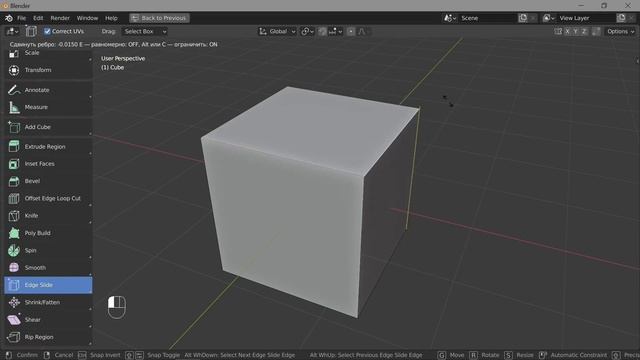Viewport: 640px width, 360px height.
Task: Click the User Perspective label
Action: (123, 58)
